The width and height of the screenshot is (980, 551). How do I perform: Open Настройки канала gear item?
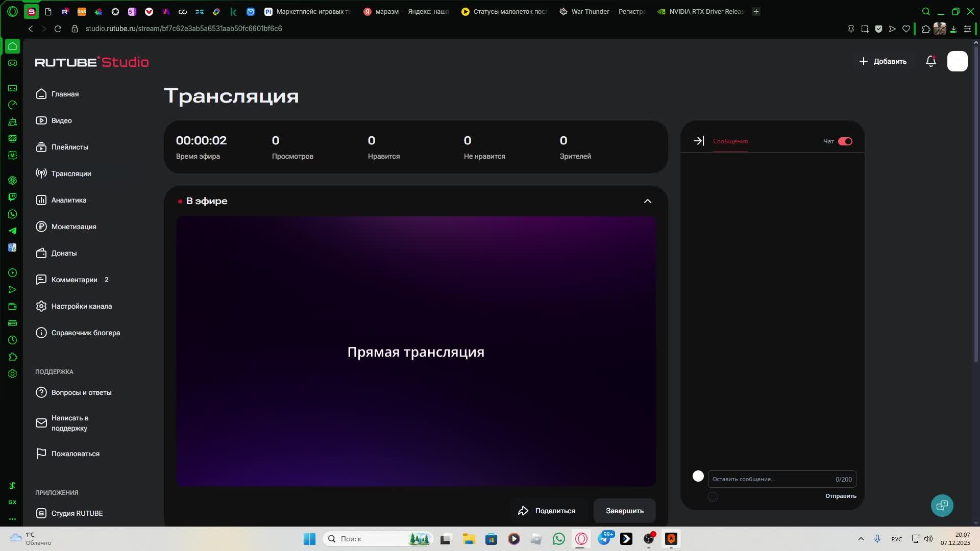pos(81,306)
